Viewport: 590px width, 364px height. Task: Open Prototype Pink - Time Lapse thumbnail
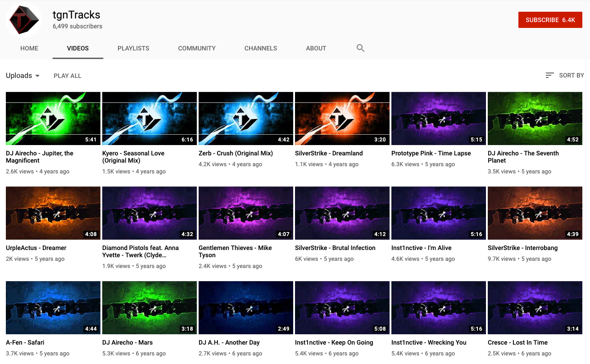[439, 118]
